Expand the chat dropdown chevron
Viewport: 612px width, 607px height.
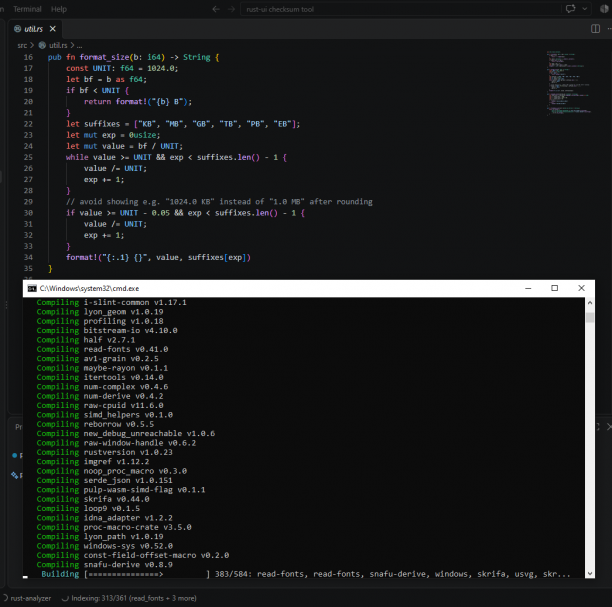[x=584, y=9]
